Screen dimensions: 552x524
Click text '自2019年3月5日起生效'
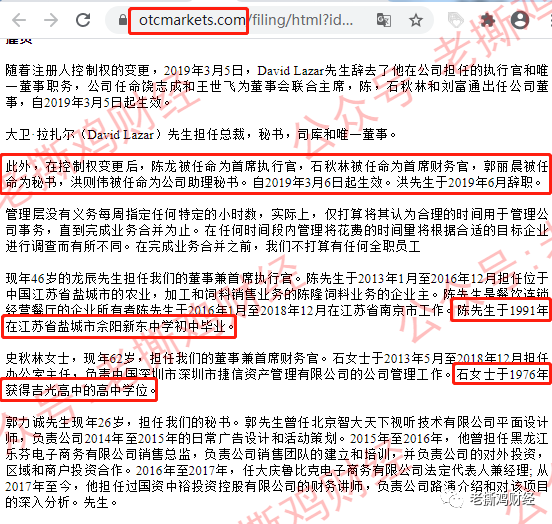pyautogui.click(x=96, y=102)
